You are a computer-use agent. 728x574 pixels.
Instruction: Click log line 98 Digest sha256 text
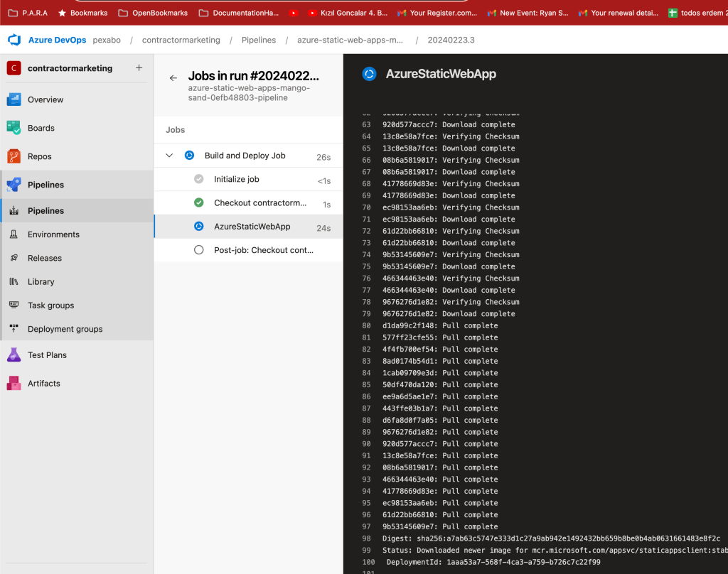point(551,538)
